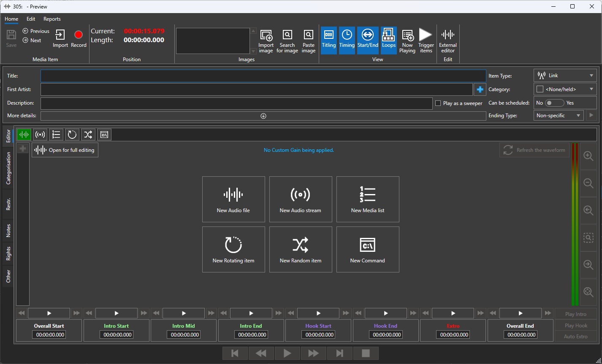602x364 pixels.
Task: Open the Ending Type dropdown
Action: coord(559,116)
